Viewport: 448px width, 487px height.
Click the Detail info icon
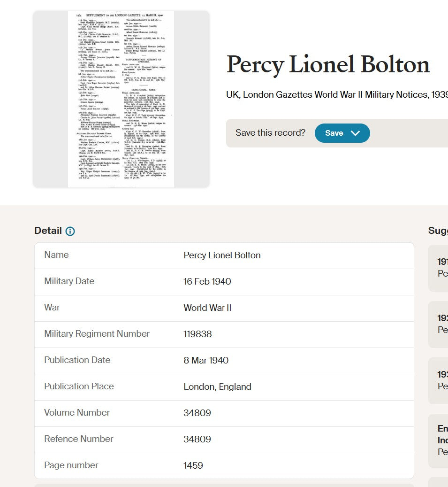(70, 231)
